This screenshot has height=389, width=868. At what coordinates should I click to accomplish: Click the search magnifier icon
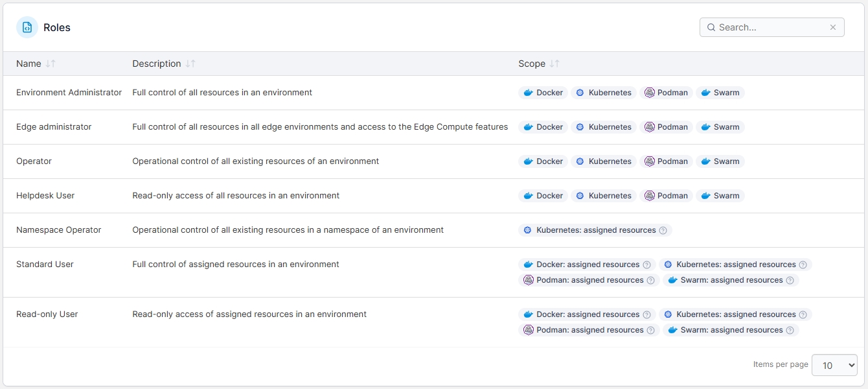click(711, 27)
